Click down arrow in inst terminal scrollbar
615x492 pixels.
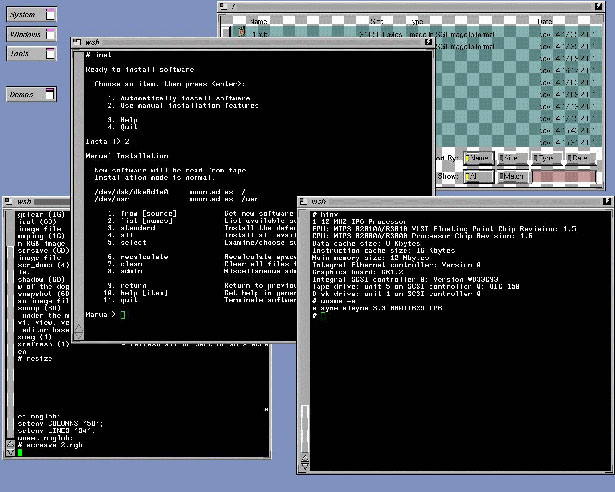point(78,336)
